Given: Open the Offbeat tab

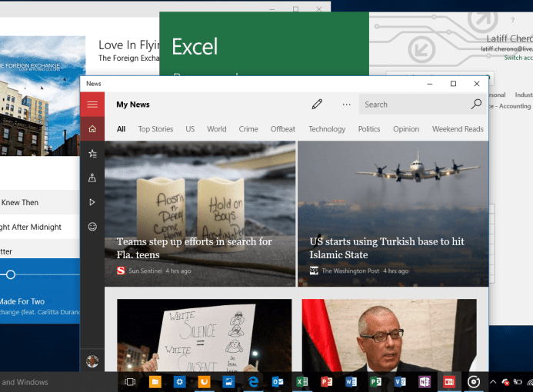Looking at the screenshot, I should pyautogui.click(x=283, y=129).
